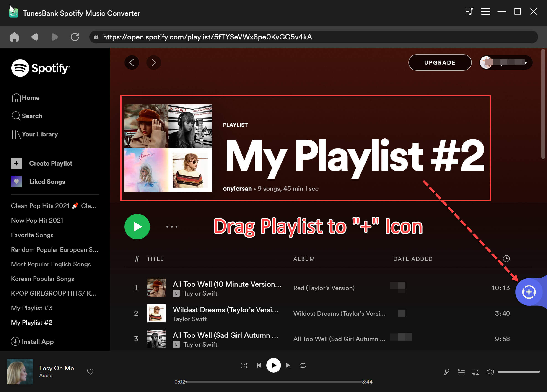Skip to previous track
The image size is (547, 392).
click(x=259, y=365)
